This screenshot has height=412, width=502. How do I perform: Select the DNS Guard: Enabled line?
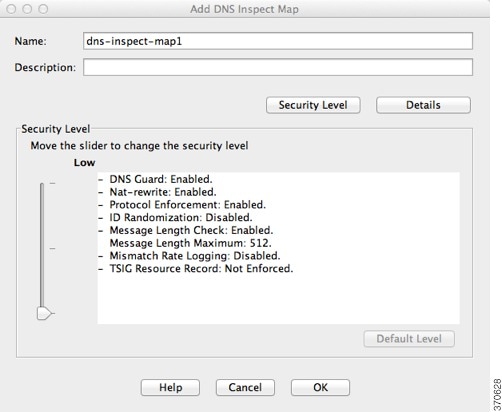[161, 179]
